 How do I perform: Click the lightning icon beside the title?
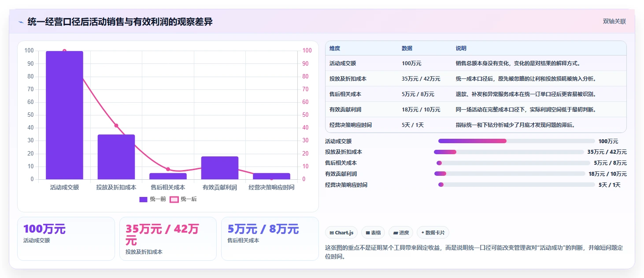[21, 22]
